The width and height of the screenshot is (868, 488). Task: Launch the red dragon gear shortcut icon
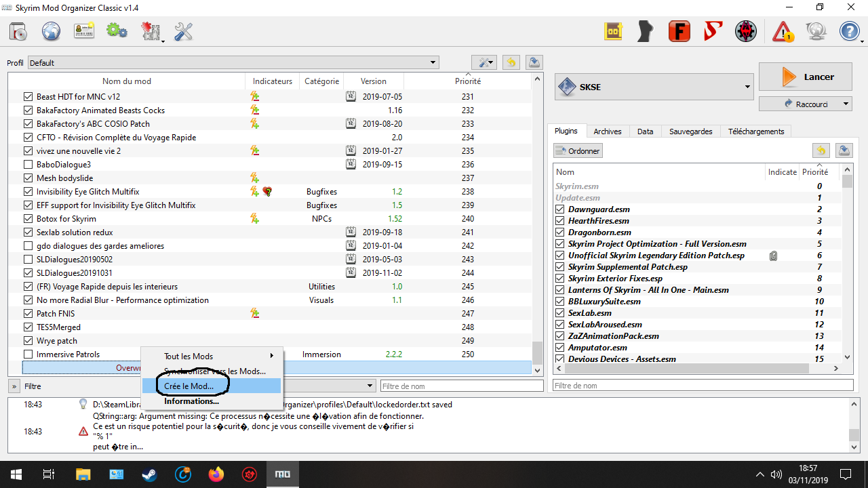click(x=745, y=31)
